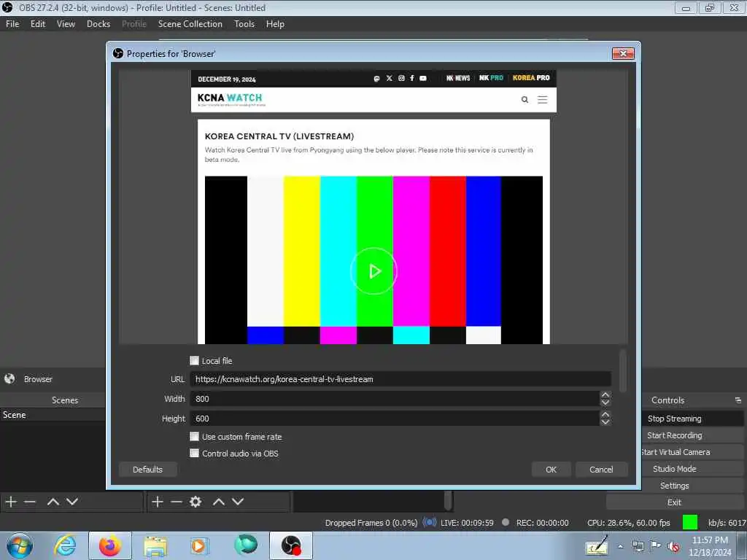Click the properties dialog vertical scrollbar

coord(623,370)
